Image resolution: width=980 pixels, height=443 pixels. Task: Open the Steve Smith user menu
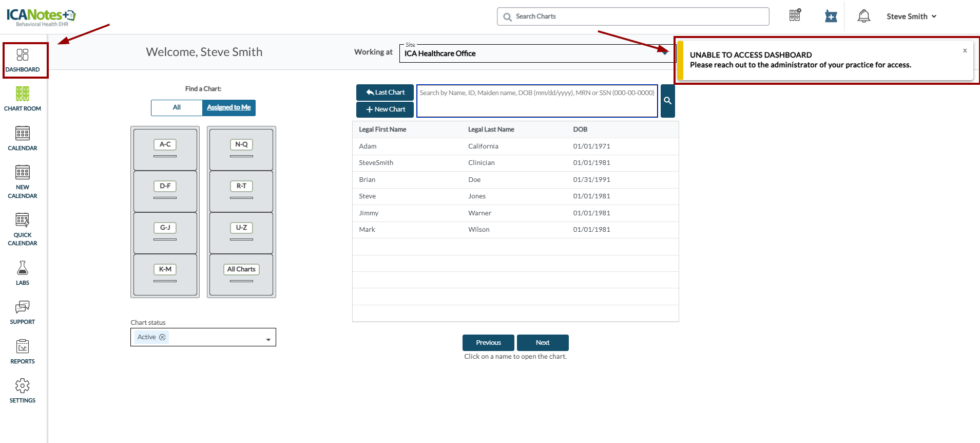pyautogui.click(x=911, y=16)
